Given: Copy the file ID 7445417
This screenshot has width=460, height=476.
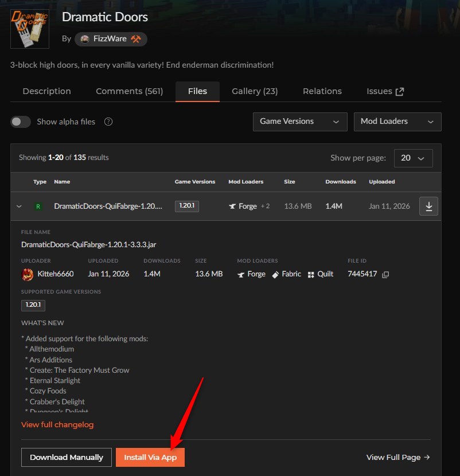Looking at the screenshot, I should click(x=385, y=275).
